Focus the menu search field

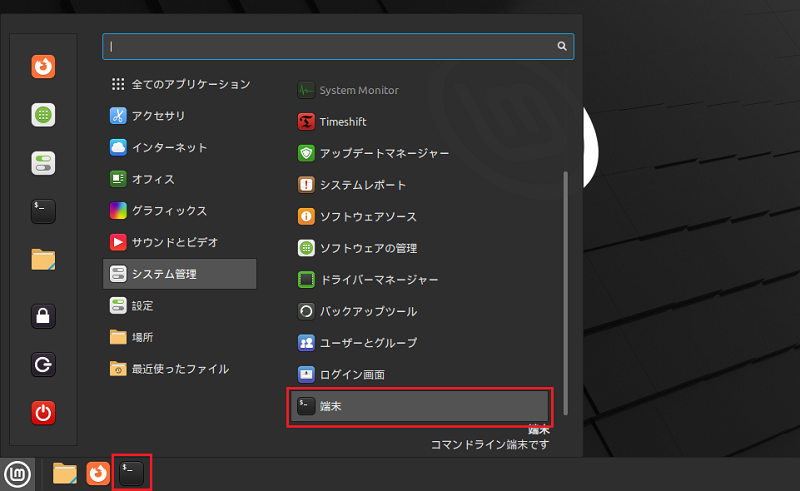338,46
